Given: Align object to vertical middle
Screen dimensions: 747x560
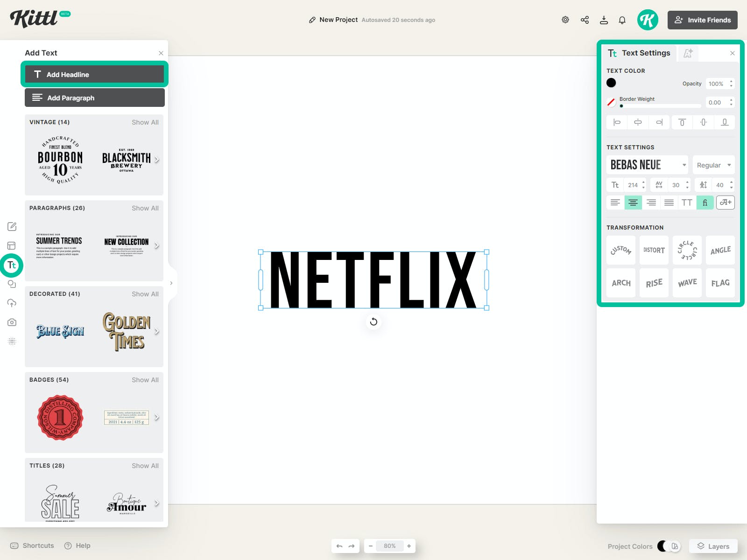Looking at the screenshot, I should 703,122.
